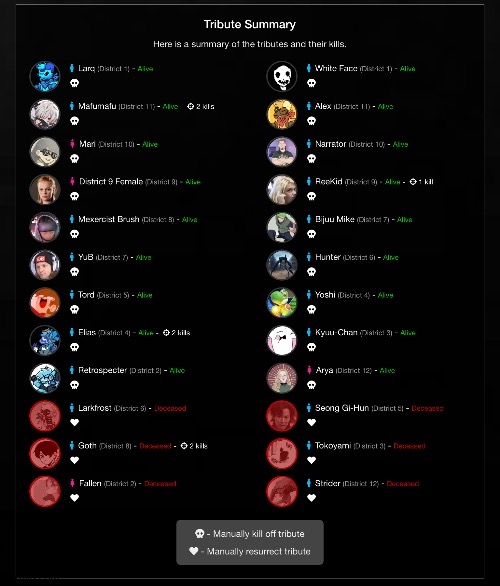
Task: Click the Retrospecter tribute name
Action: click(102, 370)
